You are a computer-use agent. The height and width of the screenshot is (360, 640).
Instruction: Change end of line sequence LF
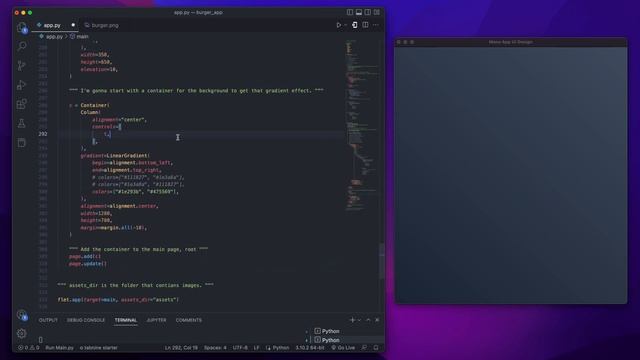[256, 348]
